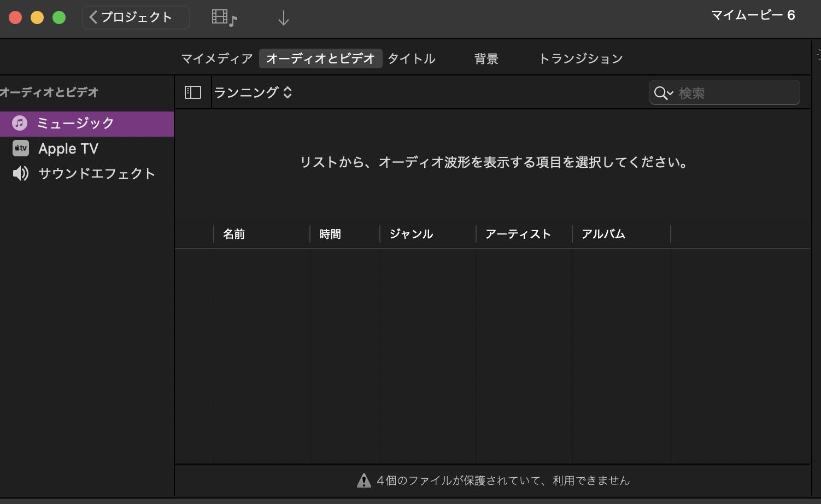
Task: Minimize window with yellow button
Action: [37, 18]
